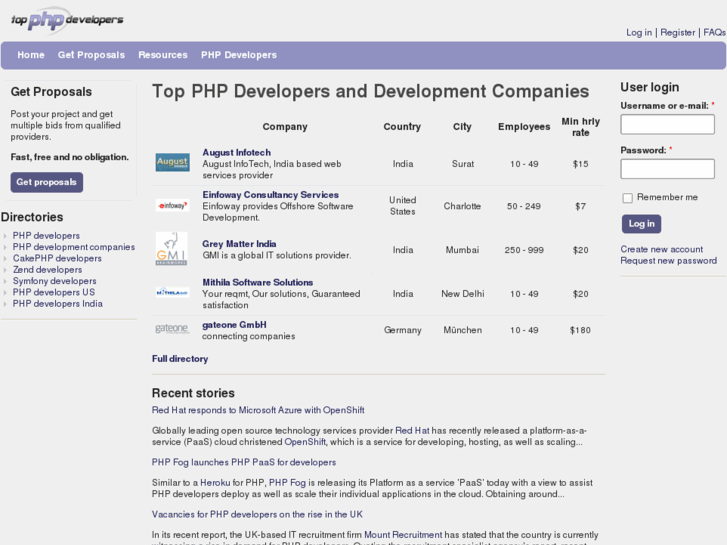
Task: Click the $7 rate cell
Action: click(x=580, y=206)
